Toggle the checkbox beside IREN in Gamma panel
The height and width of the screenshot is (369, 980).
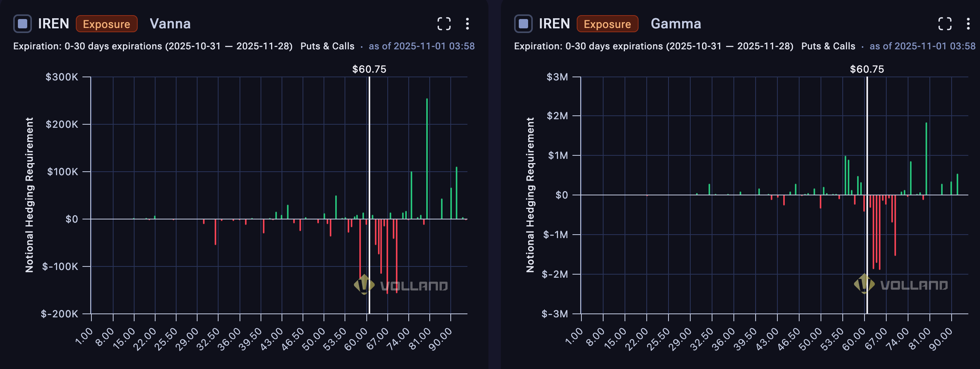tap(523, 24)
